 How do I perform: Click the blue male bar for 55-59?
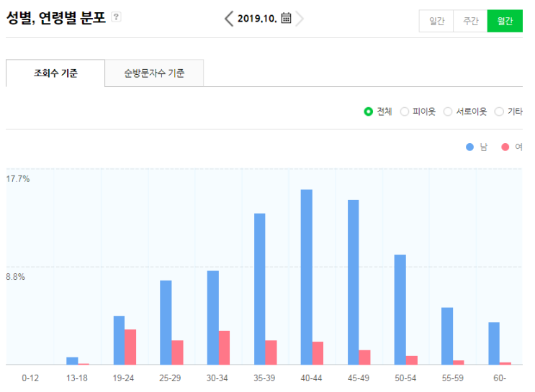click(447, 336)
